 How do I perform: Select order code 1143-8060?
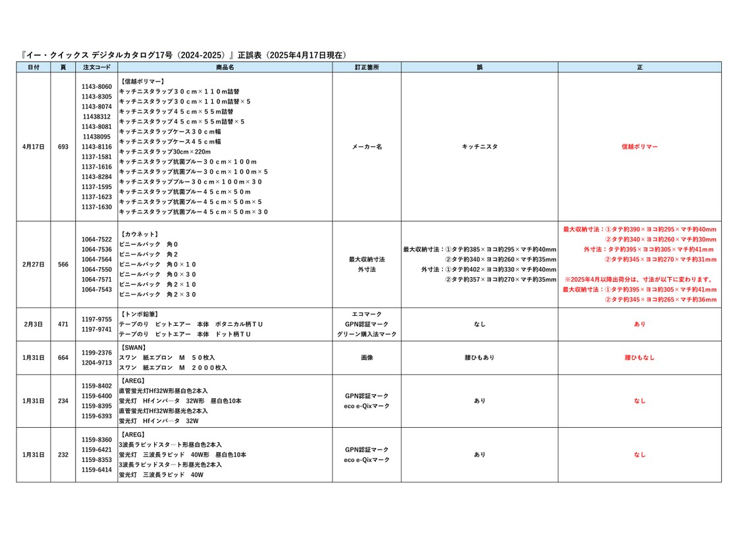tap(96, 87)
